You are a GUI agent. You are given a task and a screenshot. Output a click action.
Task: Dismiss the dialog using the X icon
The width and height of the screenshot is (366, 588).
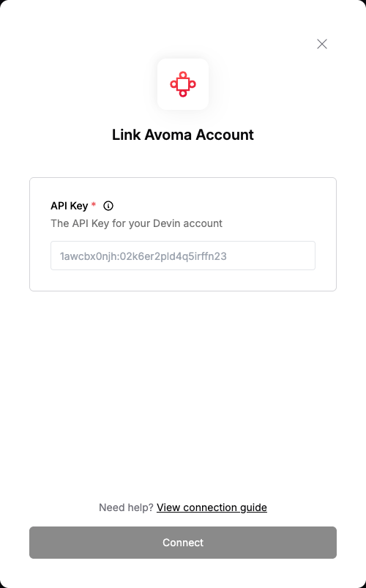pyautogui.click(x=322, y=44)
